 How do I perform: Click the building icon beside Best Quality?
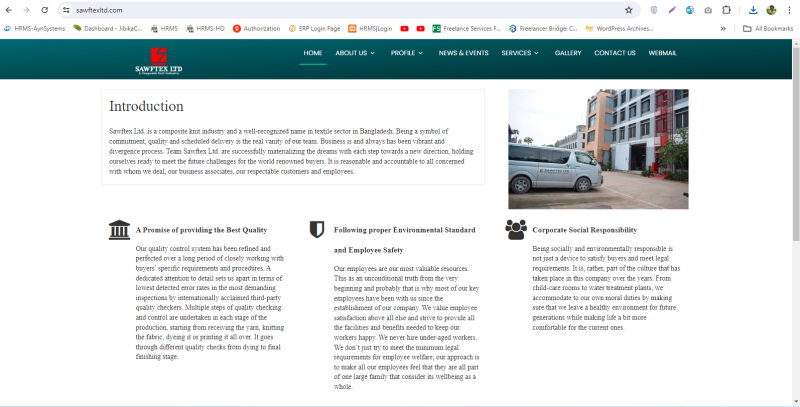pos(119,230)
